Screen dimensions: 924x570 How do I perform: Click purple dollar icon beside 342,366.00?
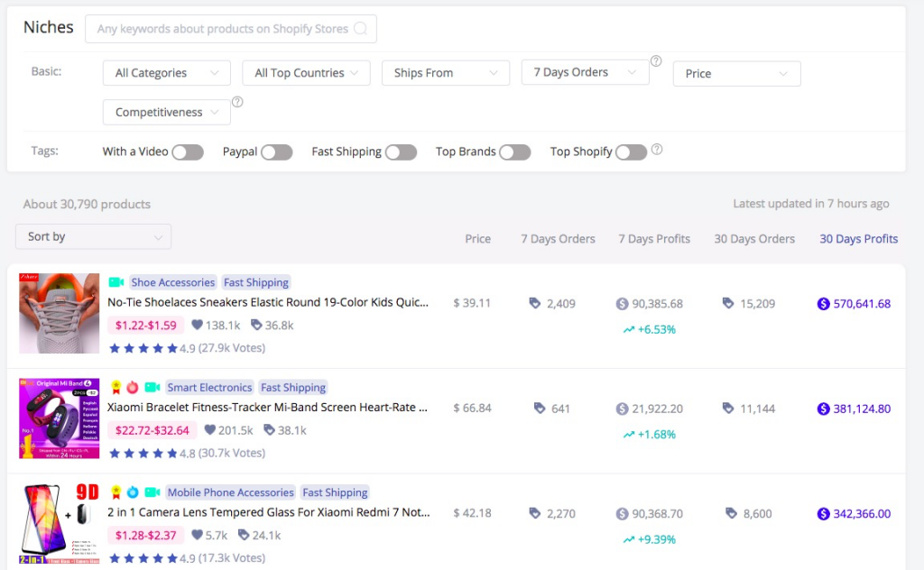823,513
